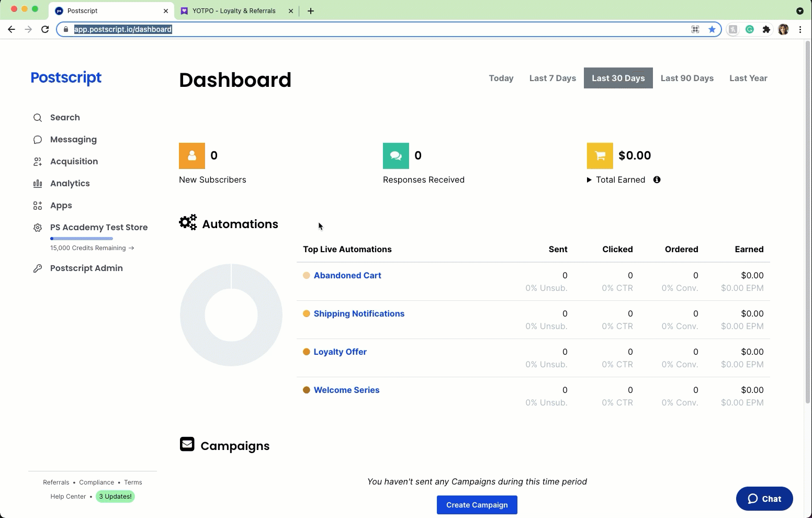Open the tab search dropdown arrow

click(799, 11)
